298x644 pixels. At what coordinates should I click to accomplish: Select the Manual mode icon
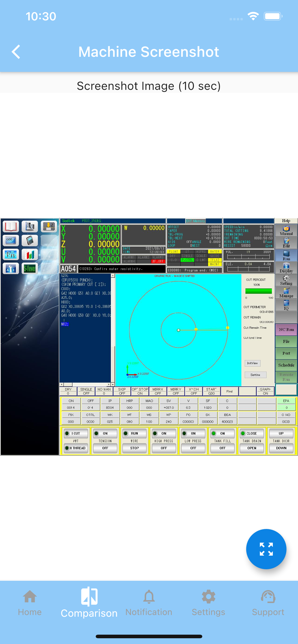coord(286,230)
